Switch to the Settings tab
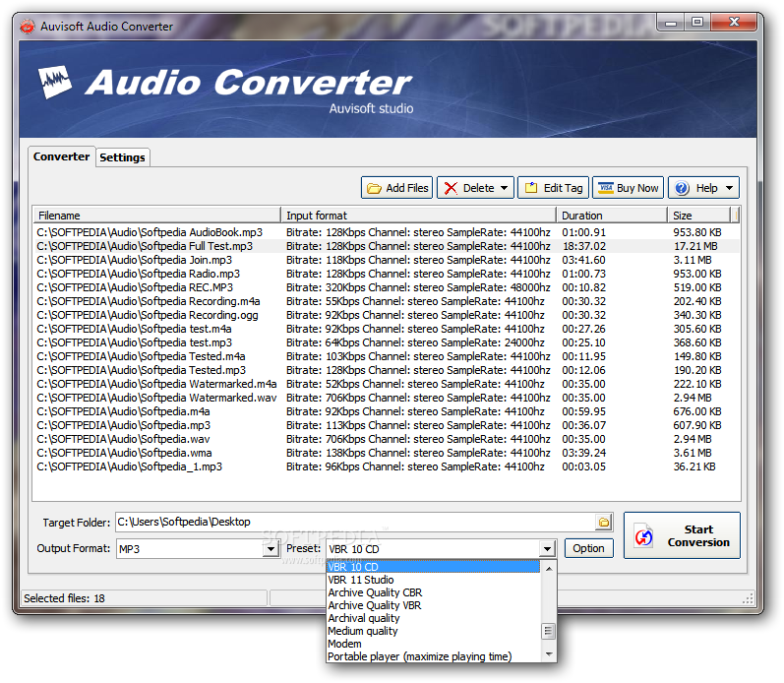The width and height of the screenshot is (784, 683). coord(122,157)
